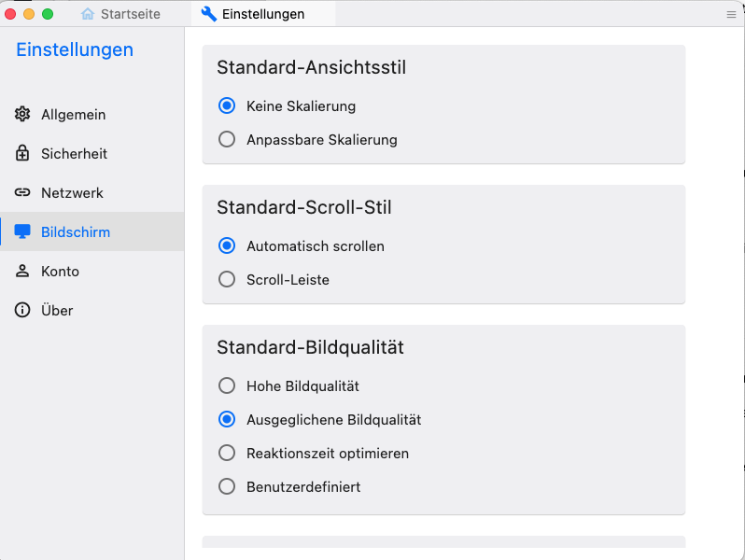Open the hamburger menu at top right
This screenshot has height=560, width=745.
(731, 14)
